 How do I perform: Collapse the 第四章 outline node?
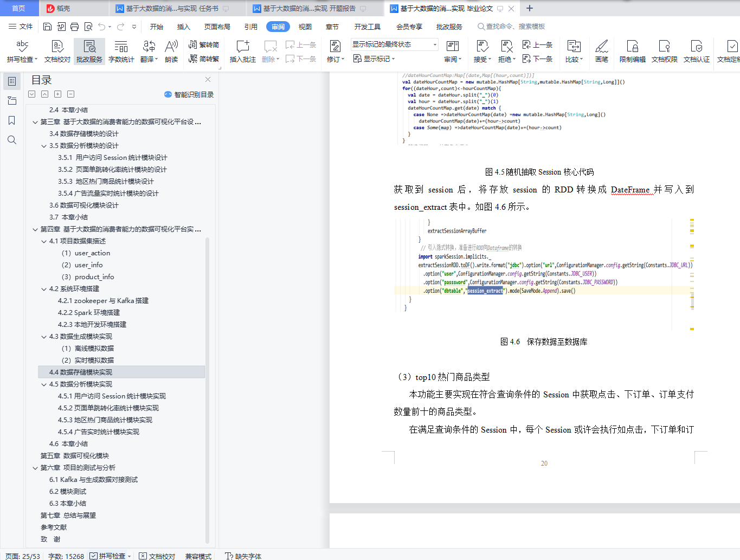point(35,229)
